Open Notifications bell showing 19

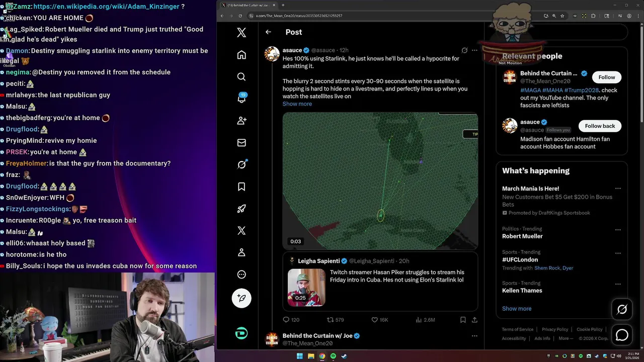[x=242, y=98]
